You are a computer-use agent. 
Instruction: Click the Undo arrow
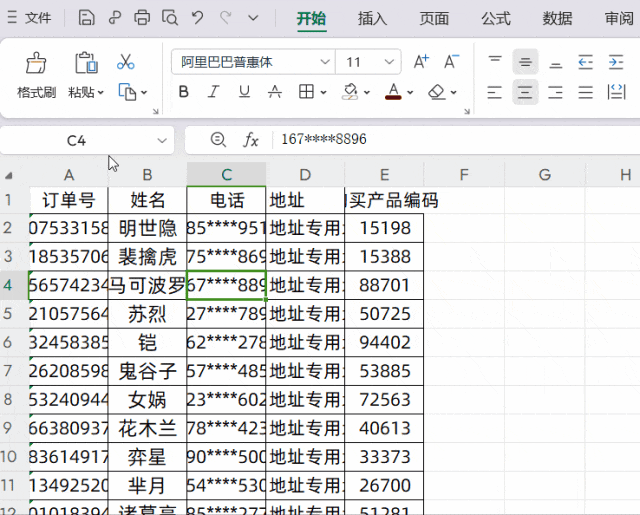coord(198,18)
